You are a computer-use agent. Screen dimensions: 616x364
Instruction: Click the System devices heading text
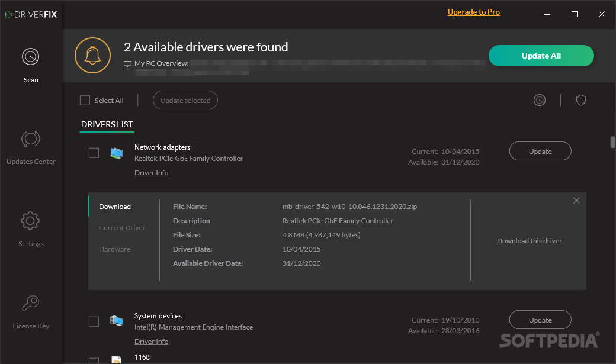(x=158, y=316)
